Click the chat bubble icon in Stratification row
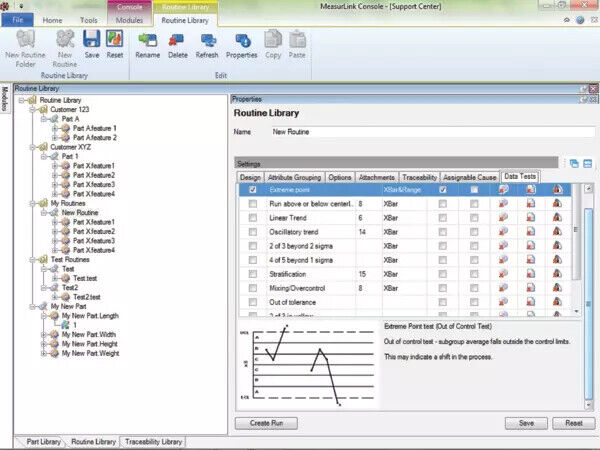This screenshot has width=600, height=450. pos(504,274)
